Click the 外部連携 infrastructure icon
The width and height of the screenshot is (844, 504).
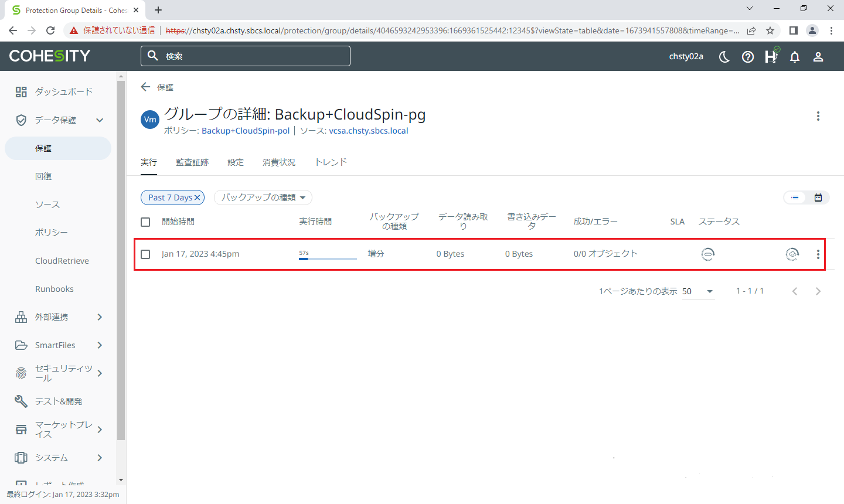[21, 317]
